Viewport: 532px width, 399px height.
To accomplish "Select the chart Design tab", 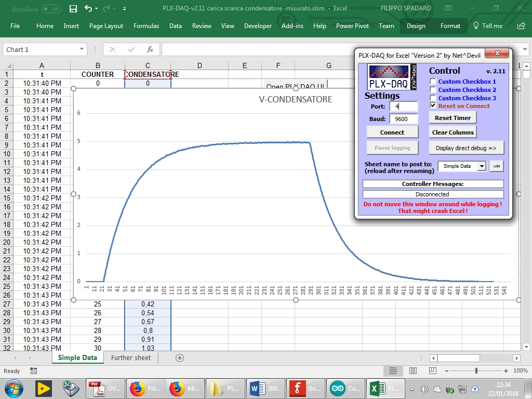I will pos(416,26).
